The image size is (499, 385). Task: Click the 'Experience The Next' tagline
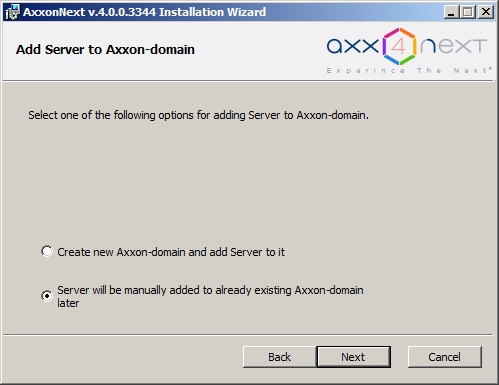(x=409, y=70)
